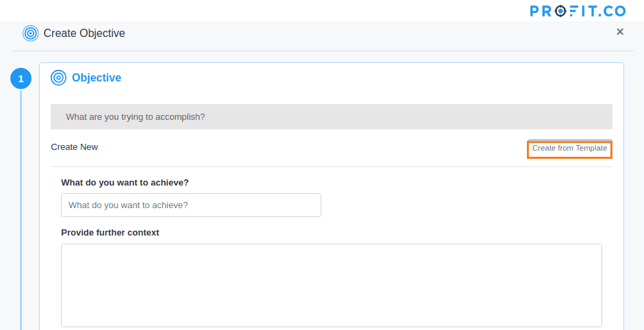This screenshot has width=644, height=330.
Task: Click the vertical step progress line below step 1
Action: 21,210
